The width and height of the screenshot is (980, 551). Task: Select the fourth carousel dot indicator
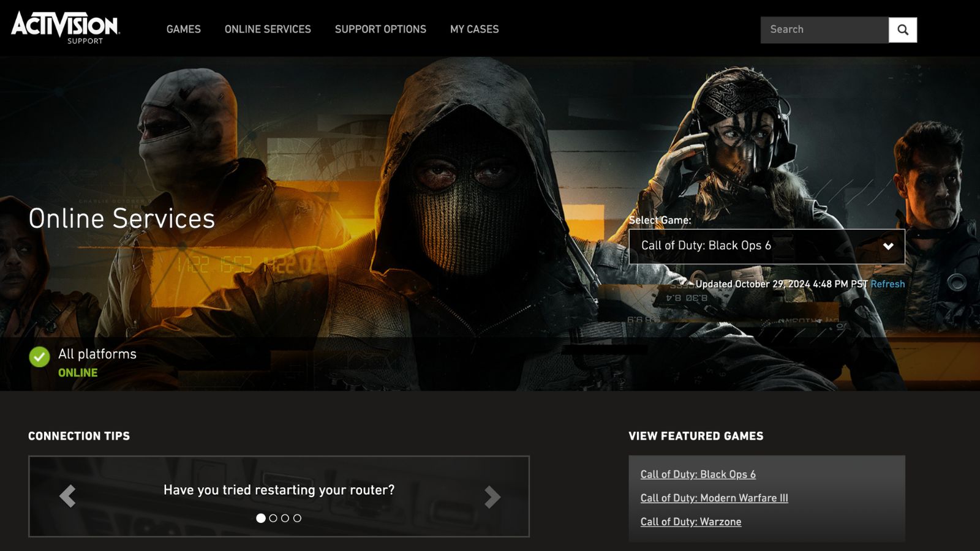point(297,519)
